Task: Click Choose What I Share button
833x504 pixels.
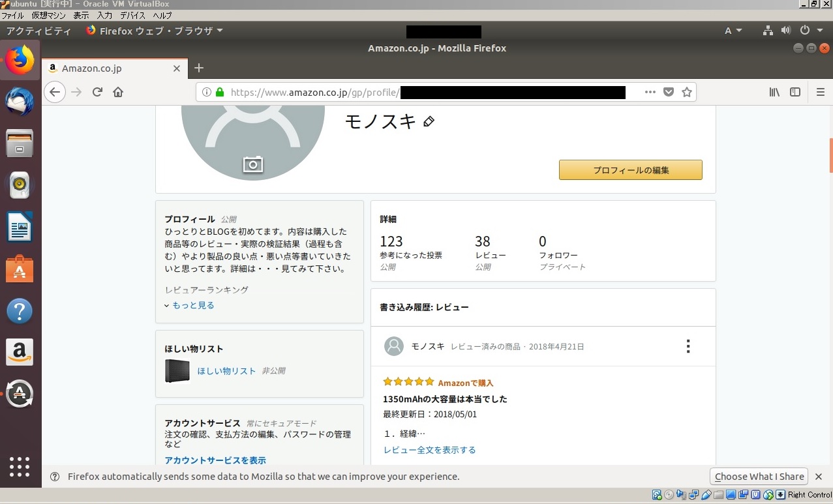Action: point(759,477)
